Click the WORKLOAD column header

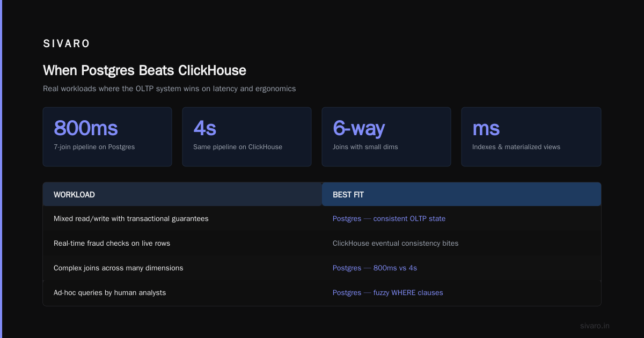(182, 194)
